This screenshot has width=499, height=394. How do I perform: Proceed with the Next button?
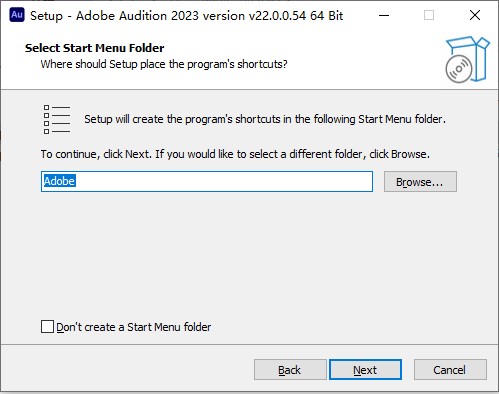365,370
